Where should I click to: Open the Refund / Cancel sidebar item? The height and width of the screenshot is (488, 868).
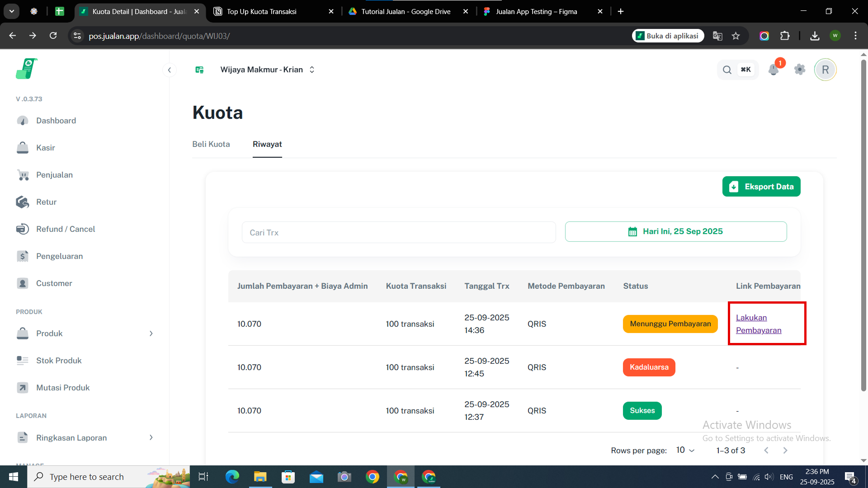click(66, 229)
